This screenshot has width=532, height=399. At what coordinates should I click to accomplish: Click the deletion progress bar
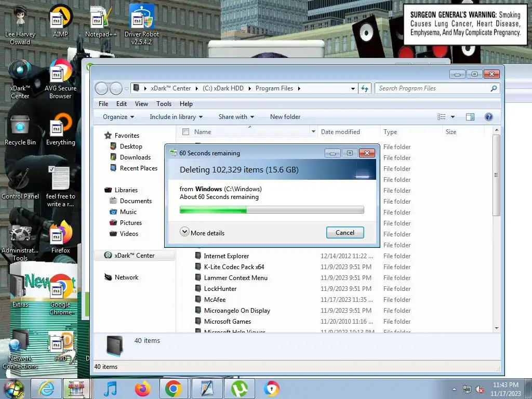271,210
